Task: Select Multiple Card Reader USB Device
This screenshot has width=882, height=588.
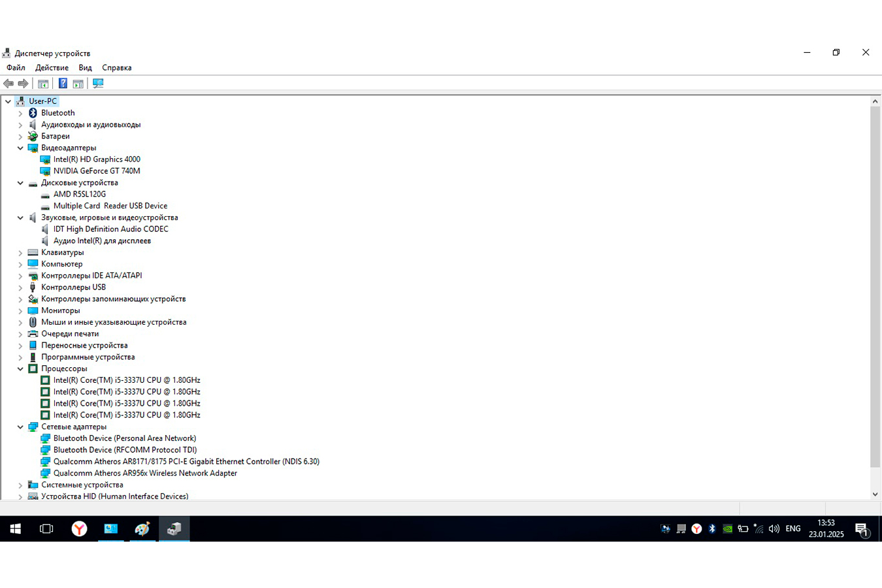Action: tap(110, 206)
